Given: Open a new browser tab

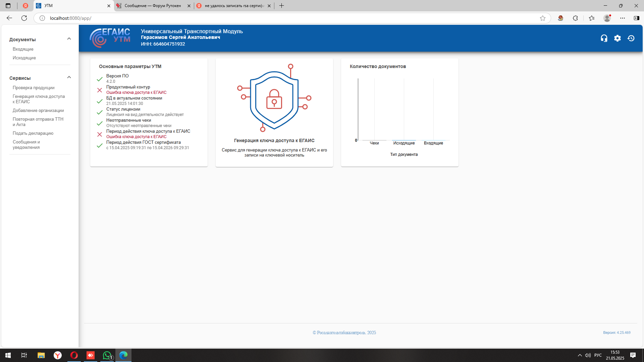Looking at the screenshot, I should pyautogui.click(x=281, y=6).
